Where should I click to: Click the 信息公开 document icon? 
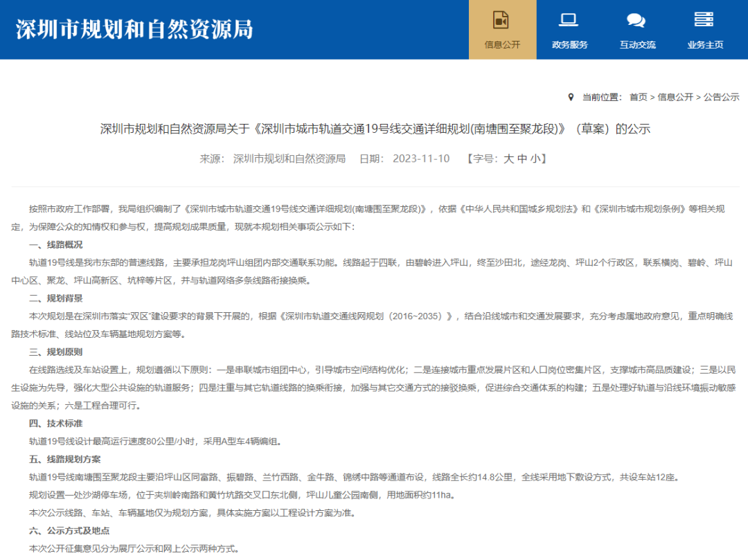click(501, 20)
